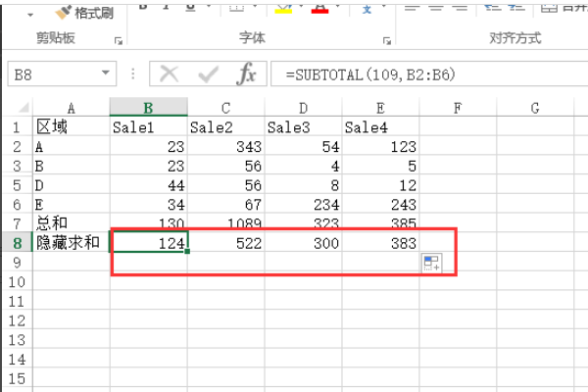Select the row 7 header
588x392 pixels.
pos(16,223)
